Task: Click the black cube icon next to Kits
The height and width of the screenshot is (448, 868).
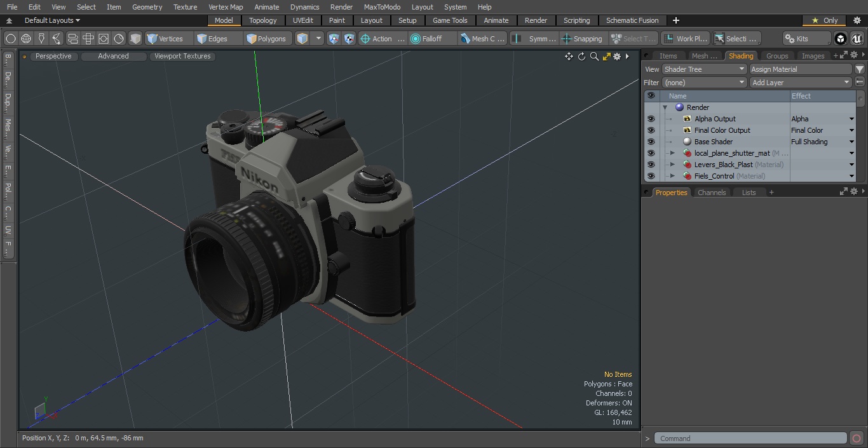Action: (841, 39)
